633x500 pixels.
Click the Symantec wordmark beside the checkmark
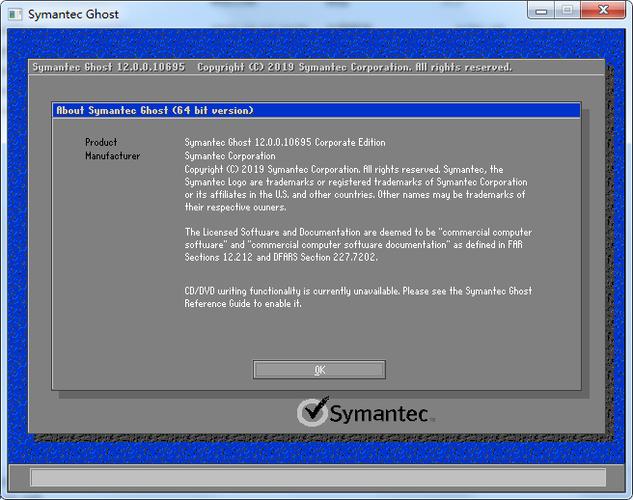pyautogui.click(x=380, y=413)
